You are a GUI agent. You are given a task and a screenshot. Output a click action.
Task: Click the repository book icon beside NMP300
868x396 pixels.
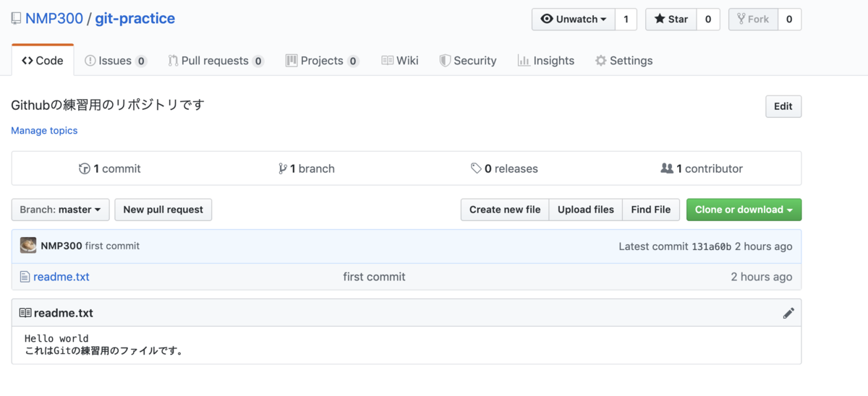point(16,19)
